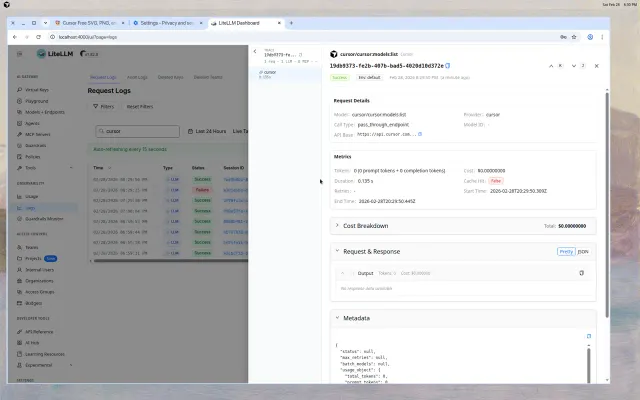The width and height of the screenshot is (640, 400).
Task: Open Projects in the sidebar
Action: [x=33, y=258]
